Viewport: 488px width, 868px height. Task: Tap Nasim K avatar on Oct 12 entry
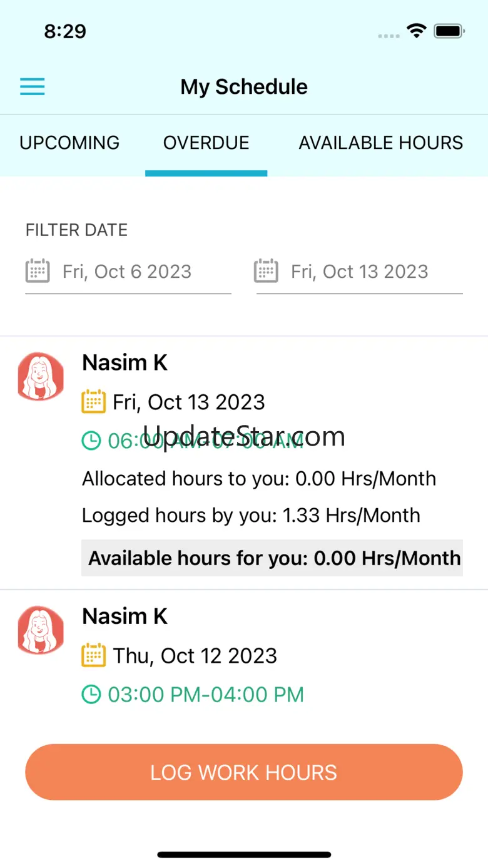[x=41, y=630]
